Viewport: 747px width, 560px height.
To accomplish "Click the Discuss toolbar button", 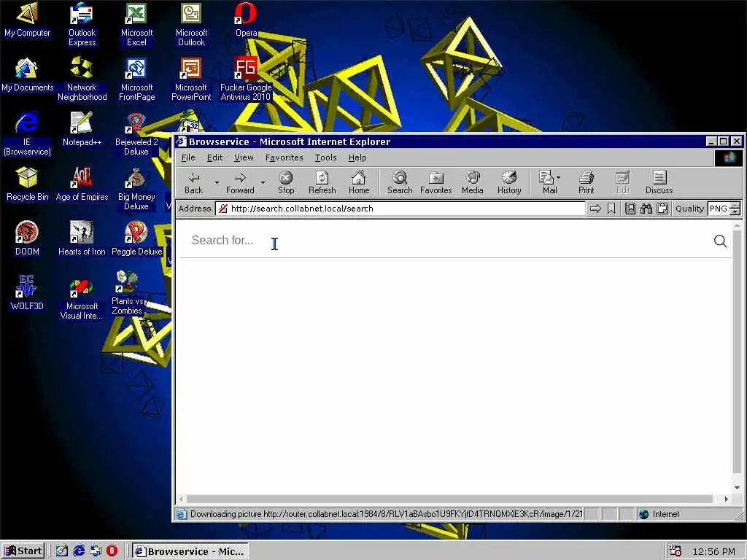I will pos(659,183).
